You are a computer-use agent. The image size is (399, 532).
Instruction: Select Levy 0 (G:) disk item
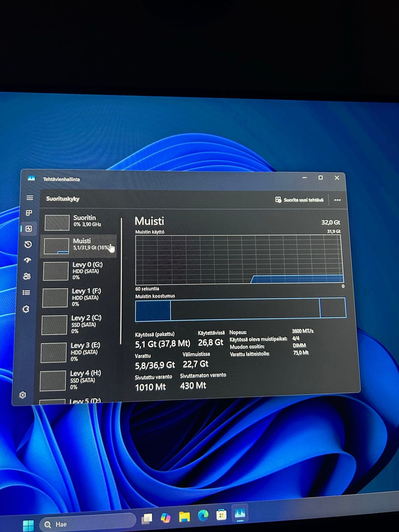[x=78, y=271]
